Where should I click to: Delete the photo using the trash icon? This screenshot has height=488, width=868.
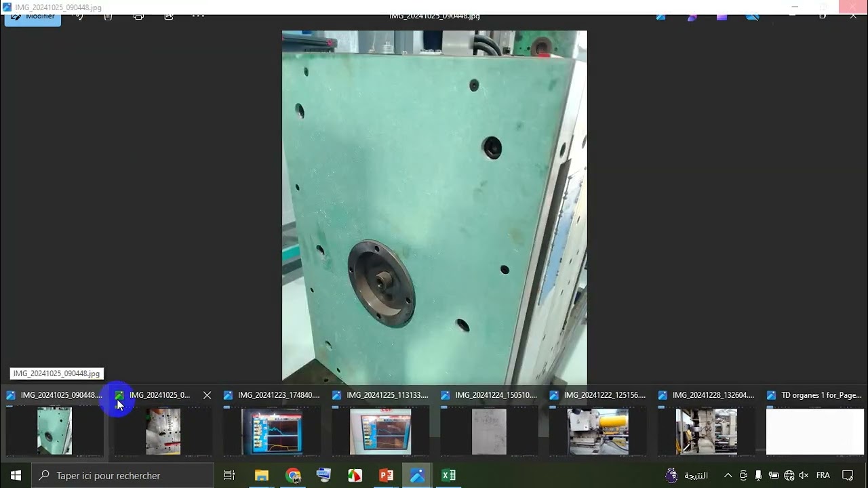pyautogui.click(x=108, y=16)
